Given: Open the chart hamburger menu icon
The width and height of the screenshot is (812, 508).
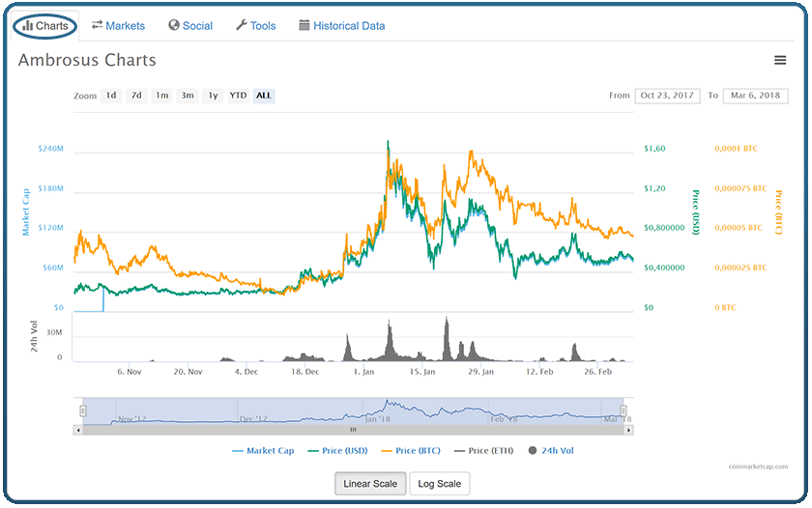Looking at the screenshot, I should (780, 61).
